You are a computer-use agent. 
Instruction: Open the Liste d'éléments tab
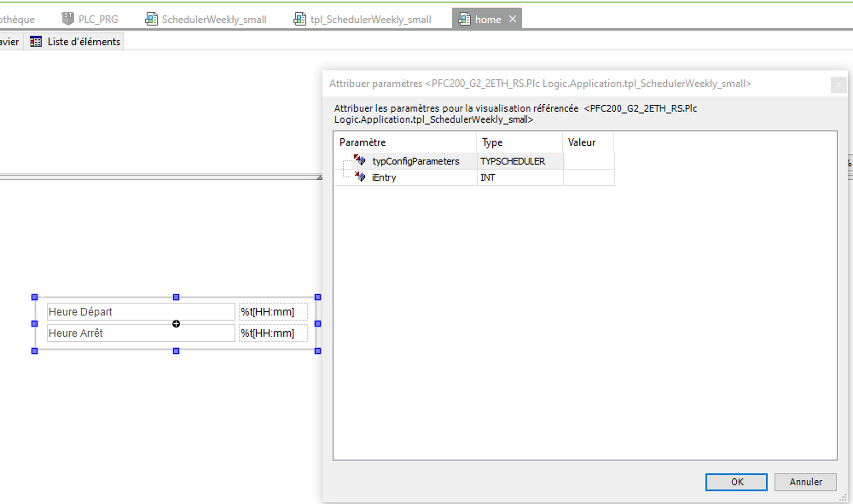pos(84,42)
